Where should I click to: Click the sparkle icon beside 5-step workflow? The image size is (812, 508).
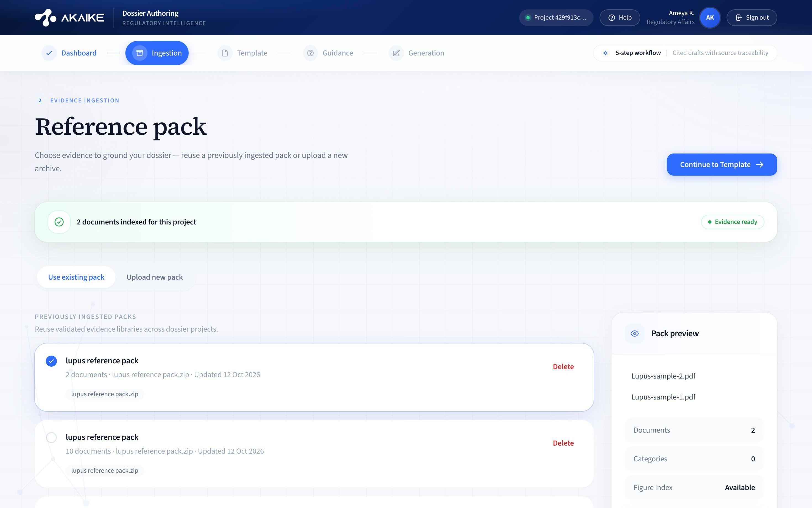tap(605, 53)
